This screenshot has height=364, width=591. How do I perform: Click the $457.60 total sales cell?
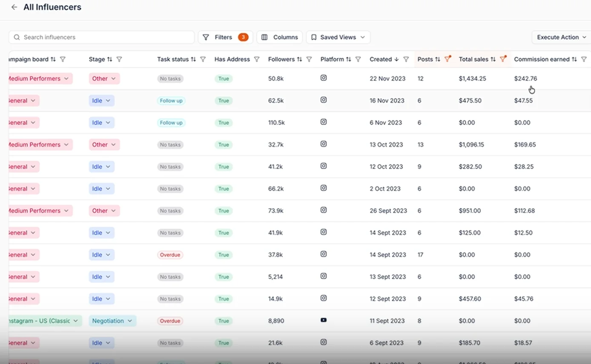470,299
